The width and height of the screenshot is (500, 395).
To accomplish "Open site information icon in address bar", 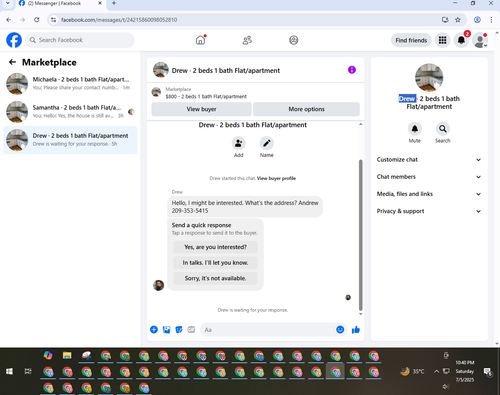I will coord(53,20).
